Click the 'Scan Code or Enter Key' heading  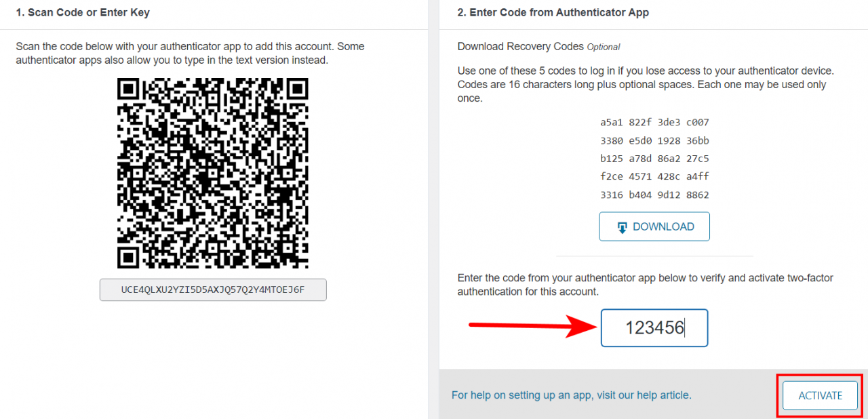[83, 12]
